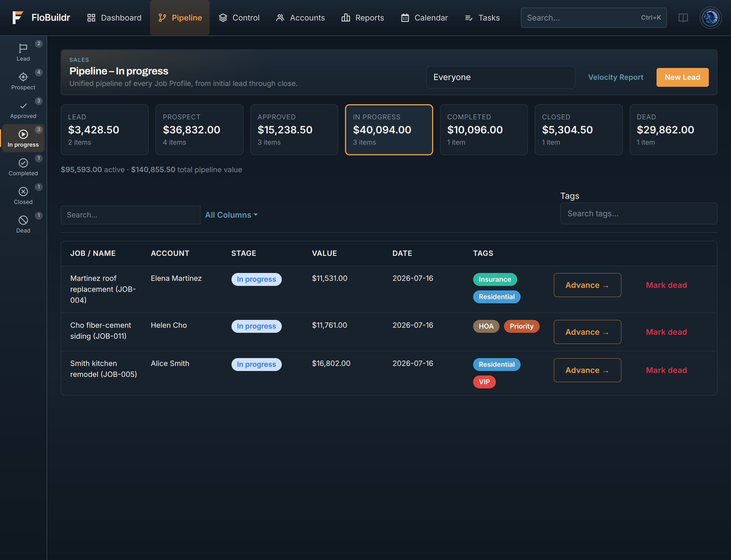Viewport: 731px width, 560px height.
Task: Open the Control nav item
Action: pyautogui.click(x=239, y=18)
